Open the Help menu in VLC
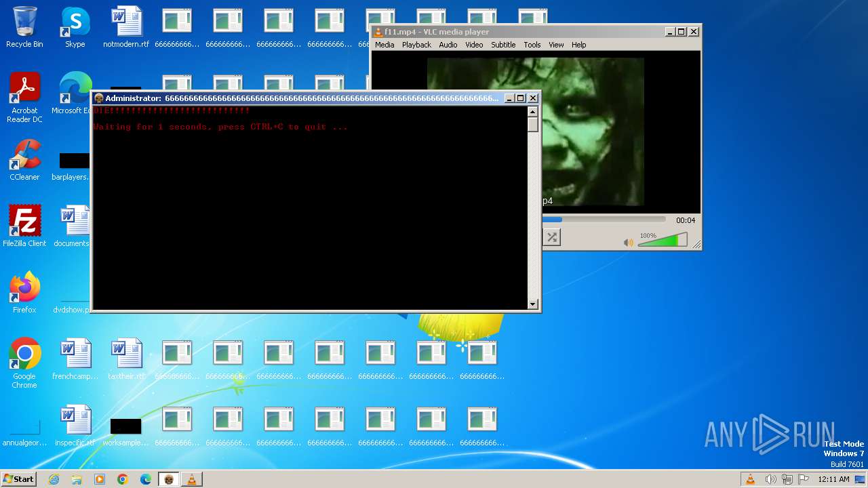 578,45
